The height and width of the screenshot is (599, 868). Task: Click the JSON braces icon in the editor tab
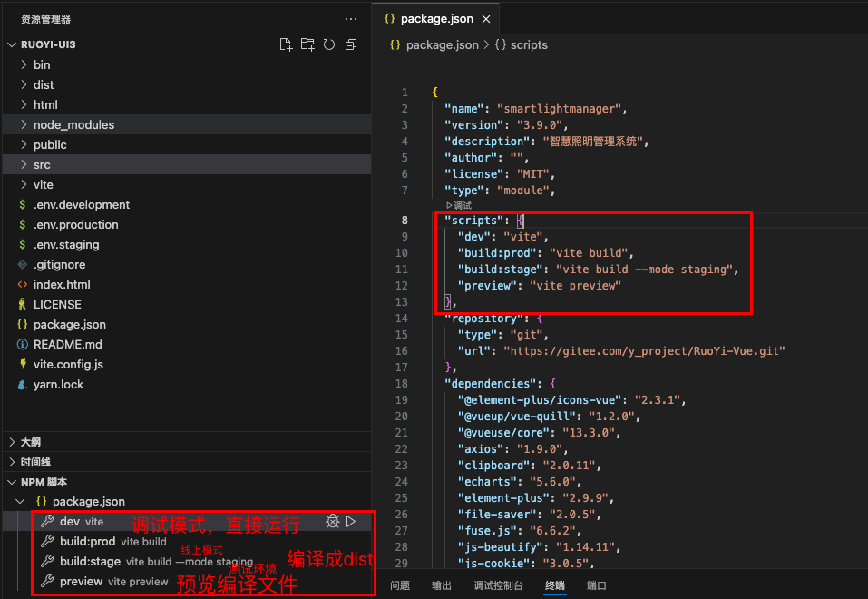click(x=390, y=19)
